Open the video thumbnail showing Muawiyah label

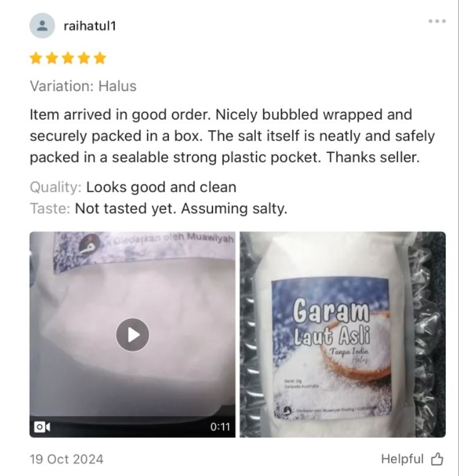[132, 334]
